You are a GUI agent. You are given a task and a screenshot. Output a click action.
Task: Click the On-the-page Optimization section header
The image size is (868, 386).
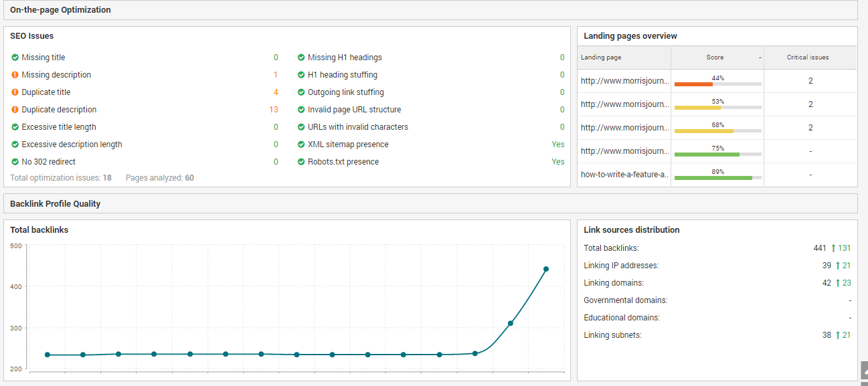[61, 10]
